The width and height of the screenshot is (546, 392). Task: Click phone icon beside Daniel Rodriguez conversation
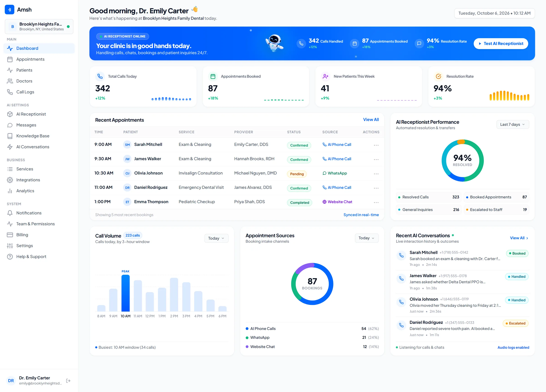click(401, 325)
